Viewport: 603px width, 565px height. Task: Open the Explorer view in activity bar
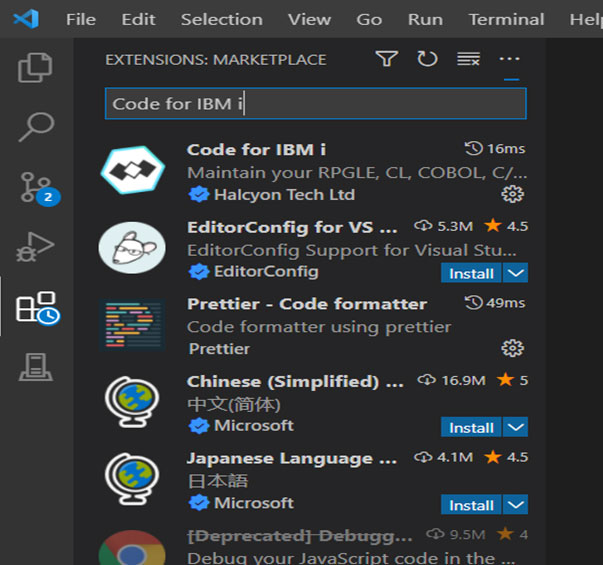click(35, 67)
